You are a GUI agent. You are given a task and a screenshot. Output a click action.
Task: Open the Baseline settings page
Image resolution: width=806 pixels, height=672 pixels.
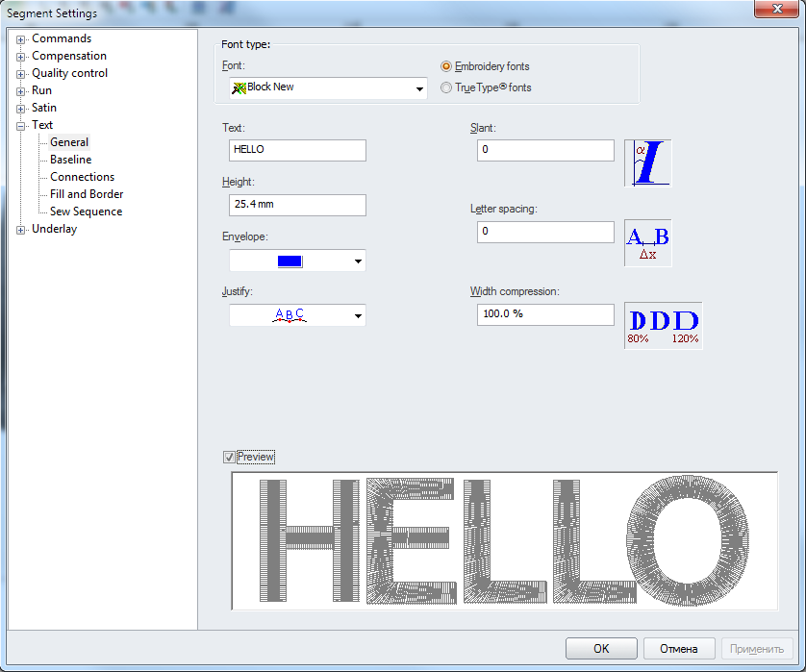pos(71,160)
